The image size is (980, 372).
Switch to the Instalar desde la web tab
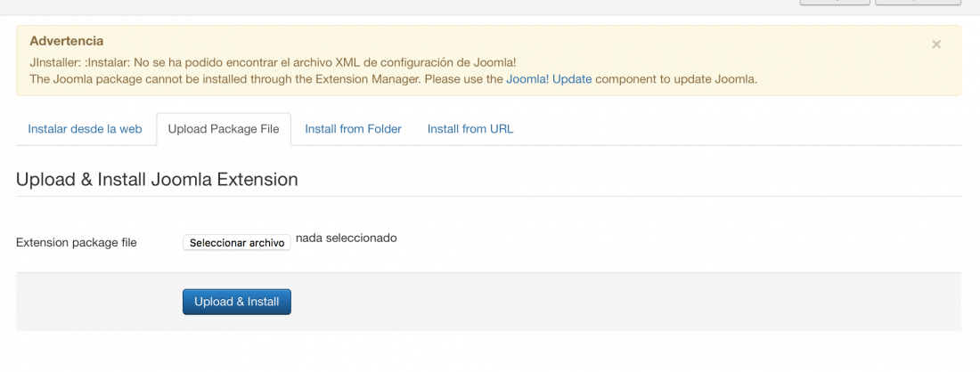(x=85, y=129)
